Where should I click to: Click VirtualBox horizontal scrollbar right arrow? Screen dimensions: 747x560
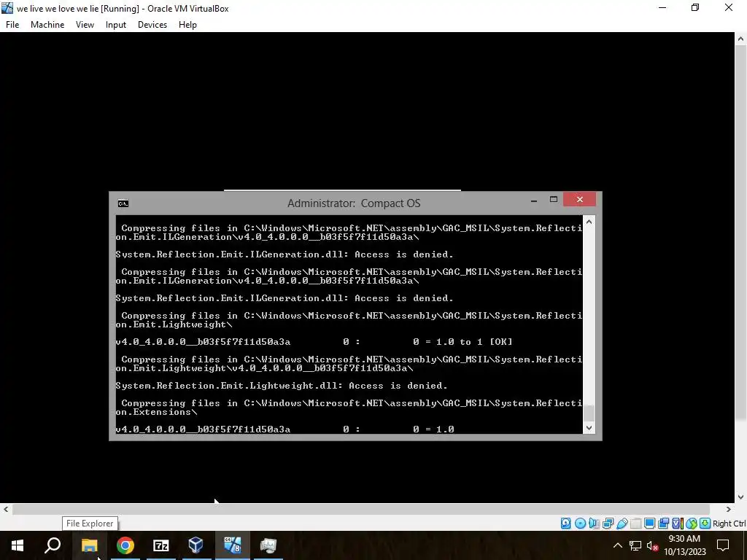tap(728, 509)
